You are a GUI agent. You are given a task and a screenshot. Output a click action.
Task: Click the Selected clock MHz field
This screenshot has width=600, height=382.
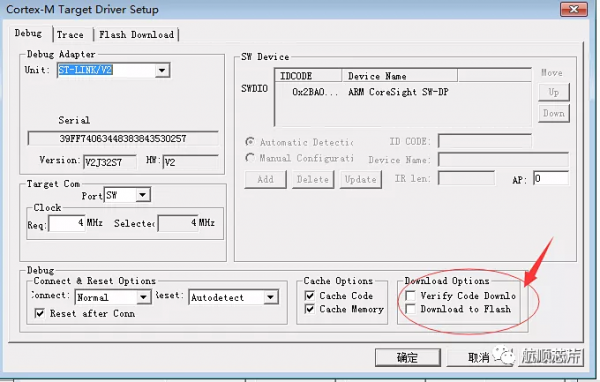click(x=178, y=223)
